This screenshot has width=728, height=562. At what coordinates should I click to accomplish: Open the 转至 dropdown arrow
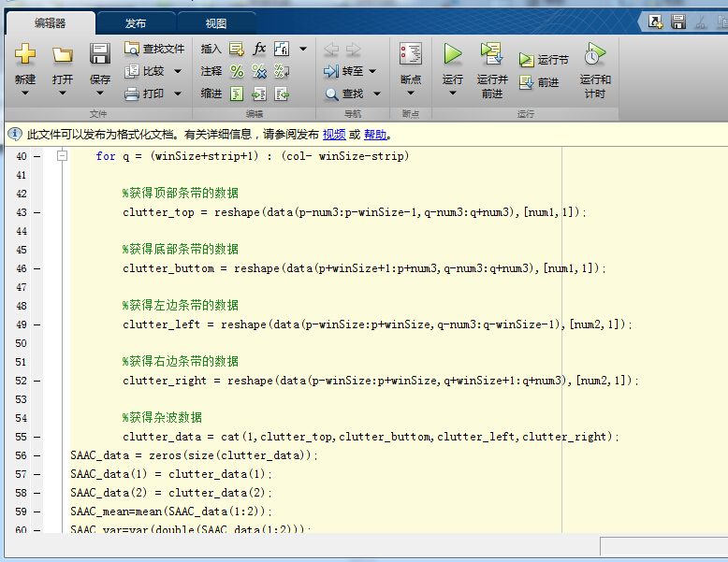(x=372, y=71)
